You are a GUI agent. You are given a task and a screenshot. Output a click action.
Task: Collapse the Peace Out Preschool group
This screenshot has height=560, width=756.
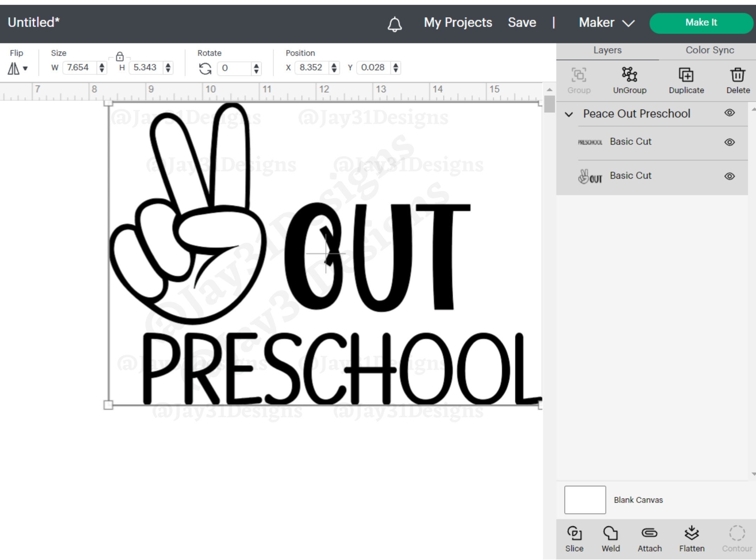(570, 114)
